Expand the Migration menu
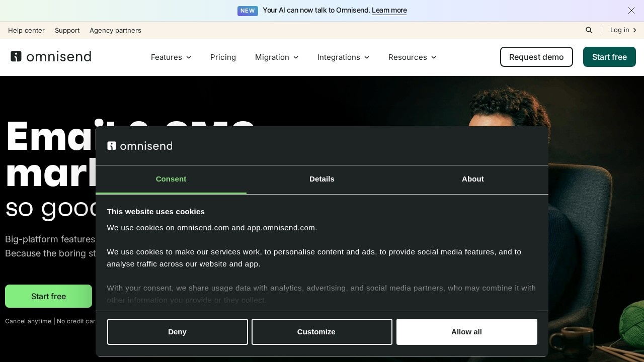Image resolution: width=644 pixels, height=362 pixels. pyautogui.click(x=277, y=57)
